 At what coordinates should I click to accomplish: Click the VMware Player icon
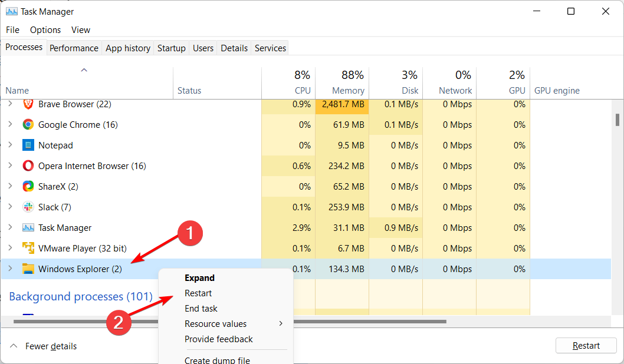[28, 249]
